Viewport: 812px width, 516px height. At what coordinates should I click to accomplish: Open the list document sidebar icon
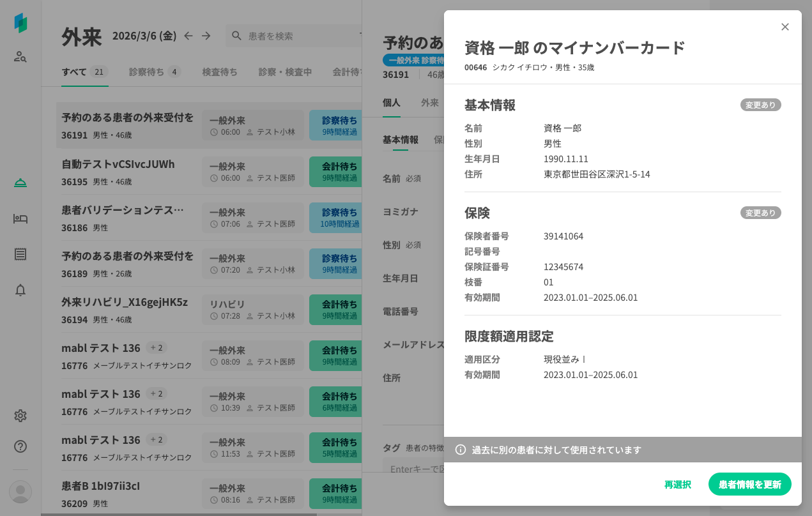(x=20, y=254)
